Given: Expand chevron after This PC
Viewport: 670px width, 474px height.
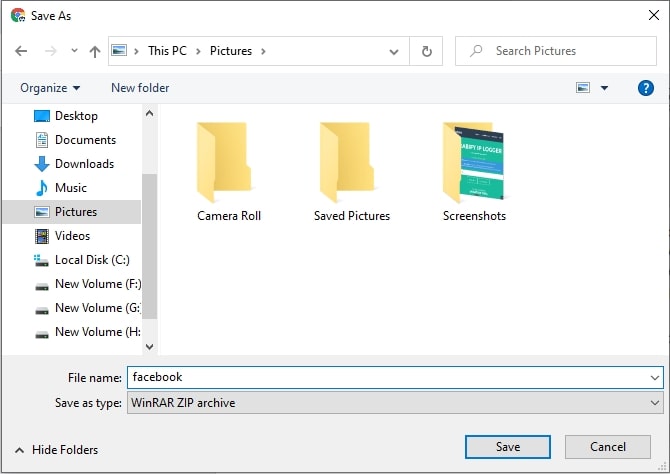Looking at the screenshot, I should coord(198,51).
